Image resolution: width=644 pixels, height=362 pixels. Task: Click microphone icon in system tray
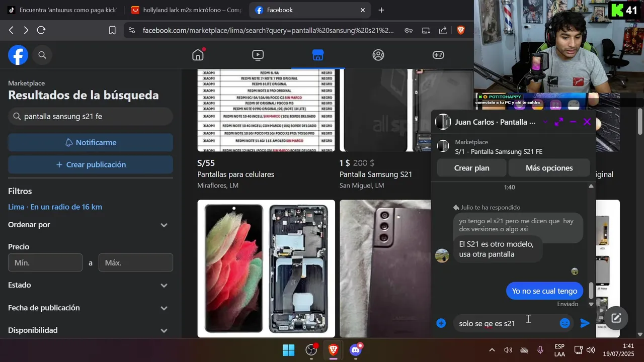pyautogui.click(x=540, y=350)
